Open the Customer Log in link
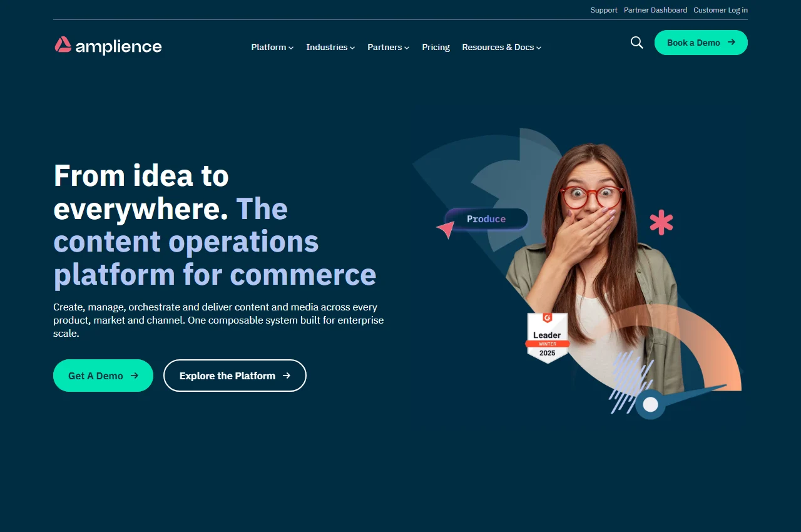The width and height of the screenshot is (801, 532). (x=720, y=10)
